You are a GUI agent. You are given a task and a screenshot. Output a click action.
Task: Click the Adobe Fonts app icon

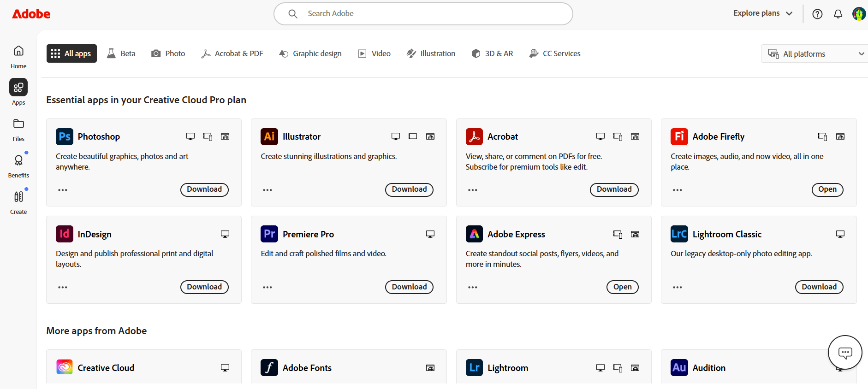coord(269,367)
